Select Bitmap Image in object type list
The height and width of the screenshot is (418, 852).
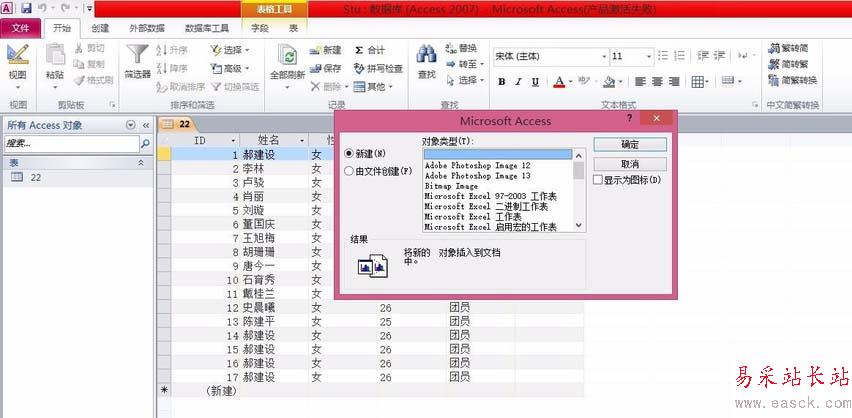pyautogui.click(x=451, y=186)
